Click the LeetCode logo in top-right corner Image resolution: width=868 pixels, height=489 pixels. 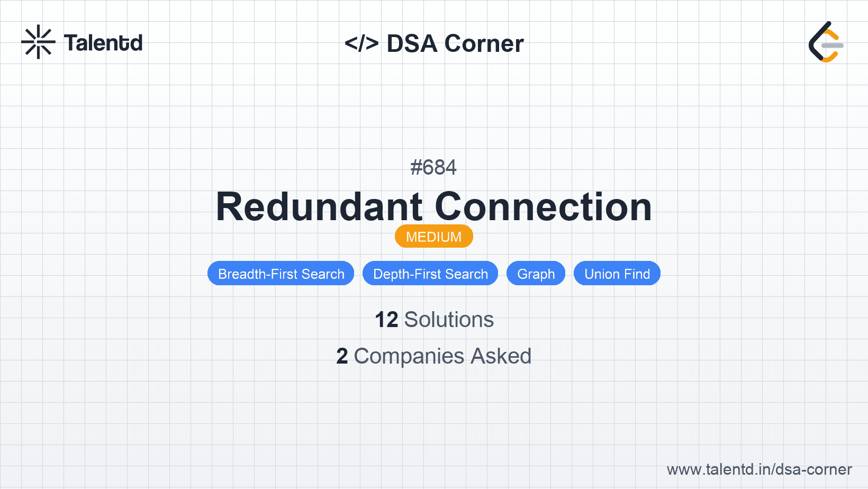click(826, 42)
